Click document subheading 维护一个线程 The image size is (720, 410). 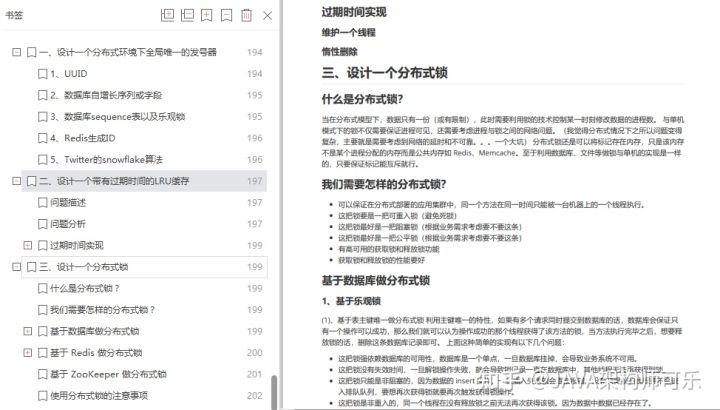[x=349, y=32]
